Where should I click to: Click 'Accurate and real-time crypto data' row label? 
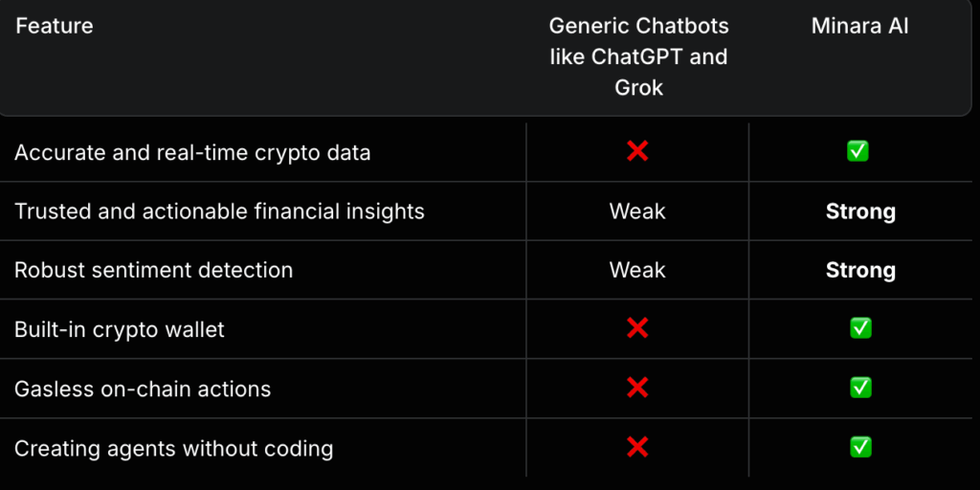192,152
